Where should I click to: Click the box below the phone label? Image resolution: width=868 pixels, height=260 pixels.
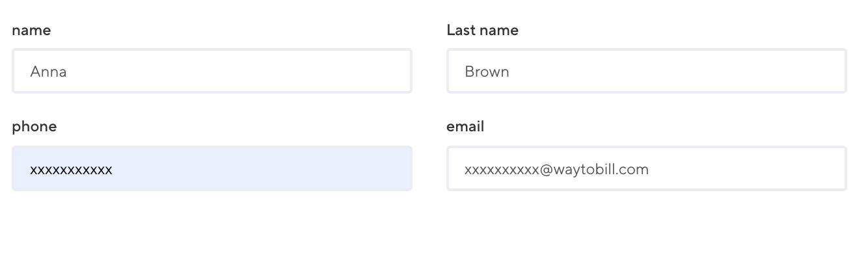[x=212, y=169]
